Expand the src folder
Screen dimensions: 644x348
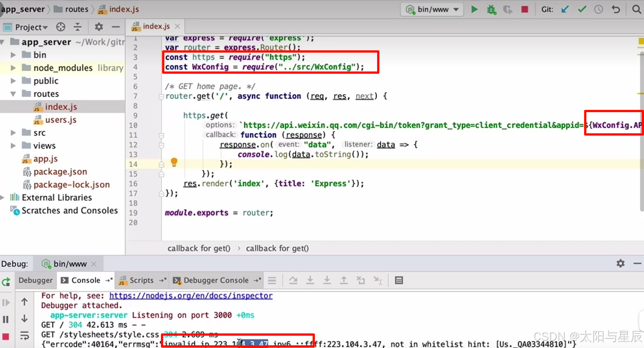(13, 133)
